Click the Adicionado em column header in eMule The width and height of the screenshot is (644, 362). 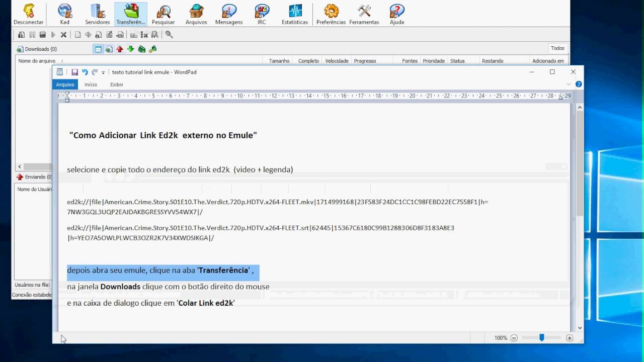point(548,61)
